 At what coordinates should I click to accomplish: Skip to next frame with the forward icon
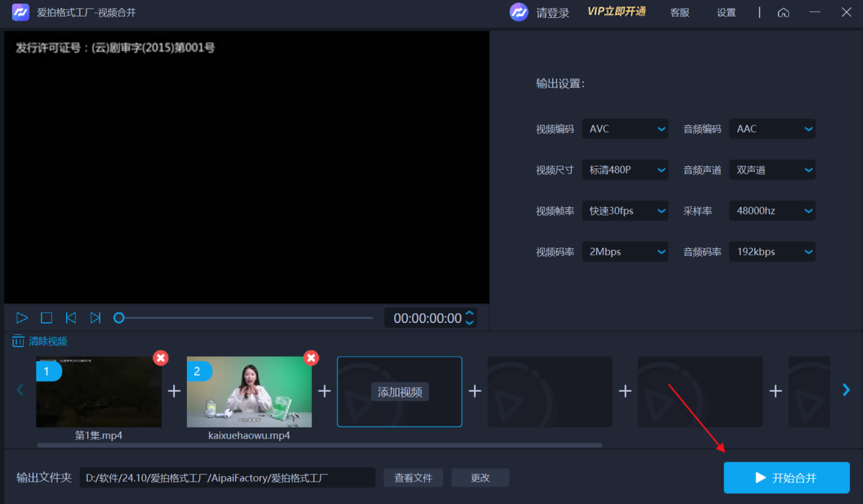click(96, 317)
